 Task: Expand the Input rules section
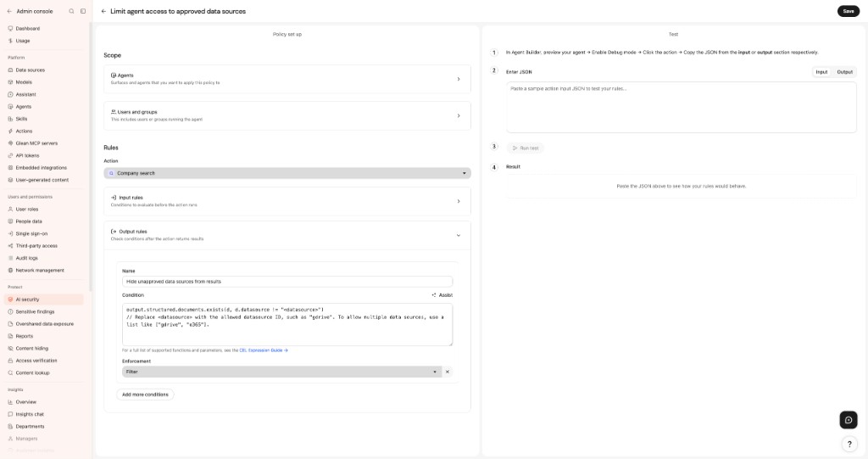tap(287, 201)
